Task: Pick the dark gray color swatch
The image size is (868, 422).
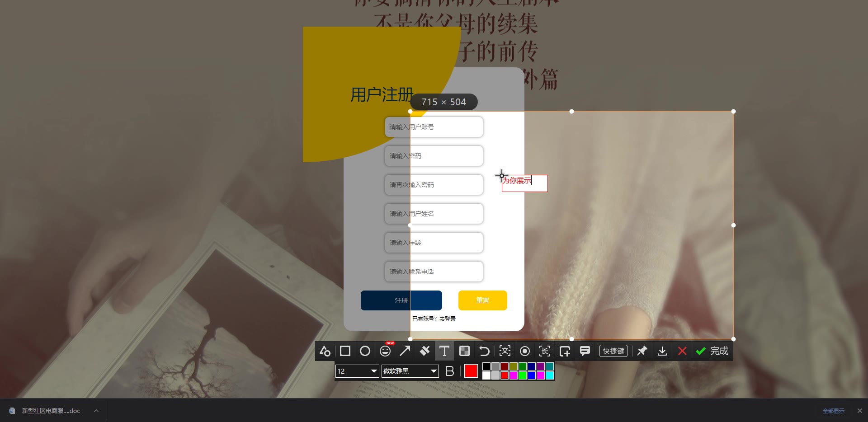Action: point(495,366)
